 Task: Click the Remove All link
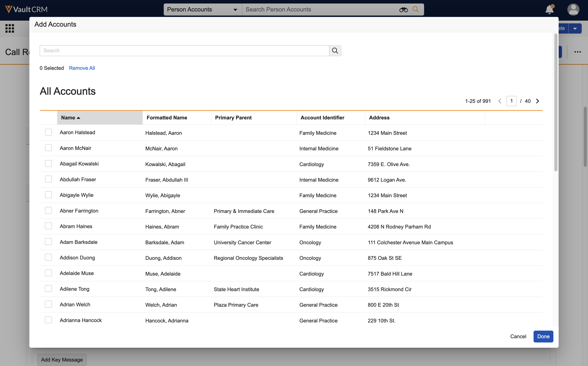click(82, 68)
